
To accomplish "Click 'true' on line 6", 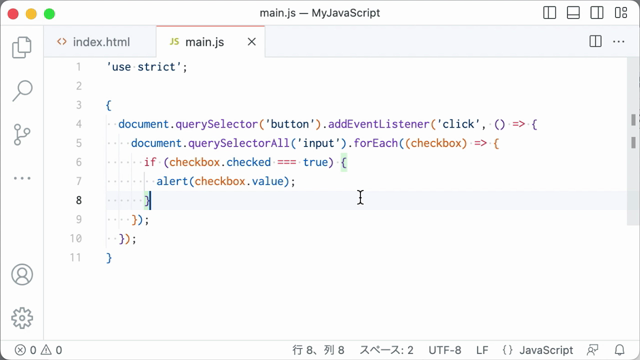I will [x=315, y=162].
